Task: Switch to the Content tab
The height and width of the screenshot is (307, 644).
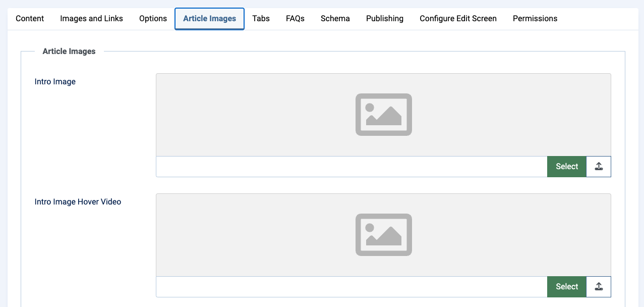Action: 30,19
